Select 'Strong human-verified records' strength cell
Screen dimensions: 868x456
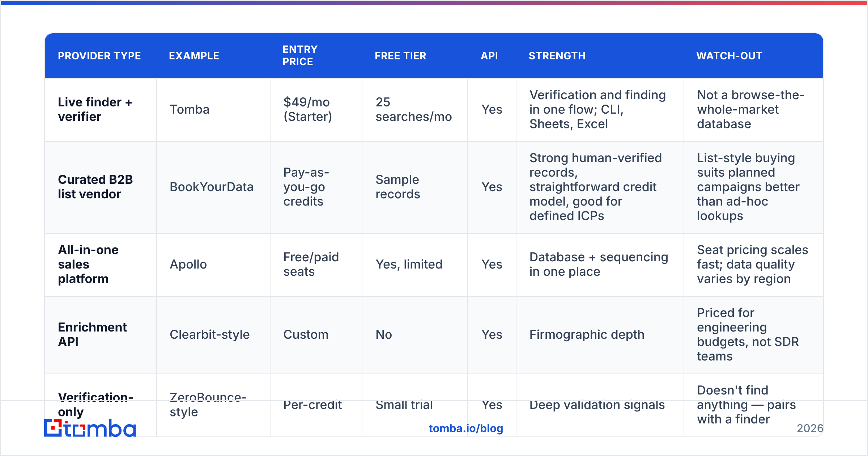tap(600, 187)
